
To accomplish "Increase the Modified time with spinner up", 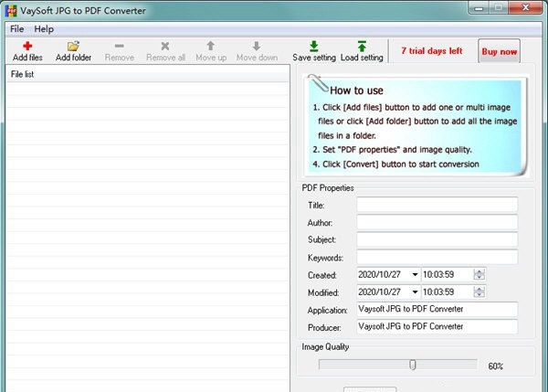I will (479, 289).
